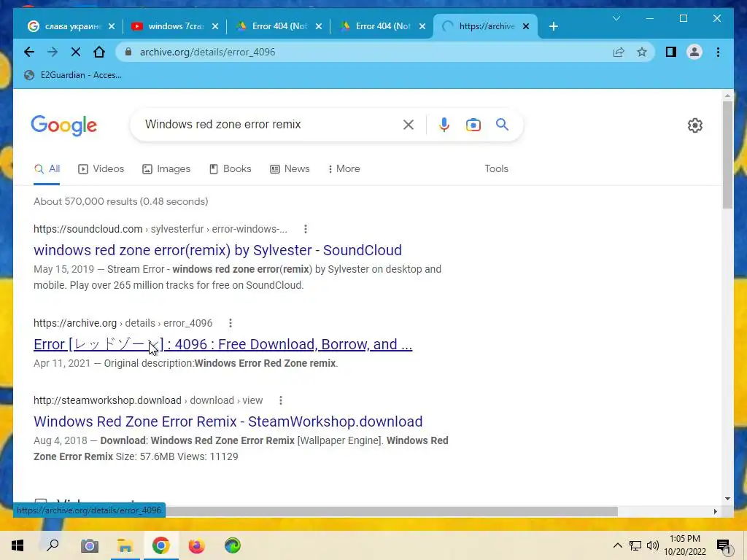Switch to Books results
This screenshot has height=560, width=747.
pos(230,169)
